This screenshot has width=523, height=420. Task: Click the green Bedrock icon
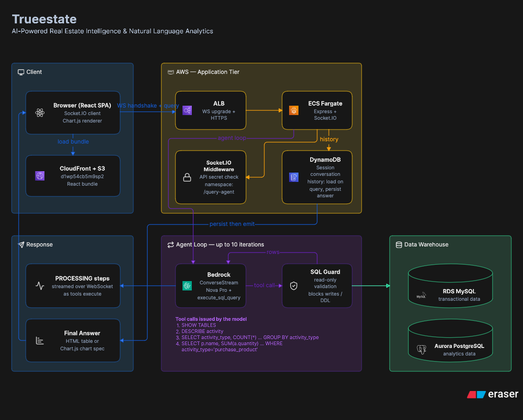click(187, 286)
